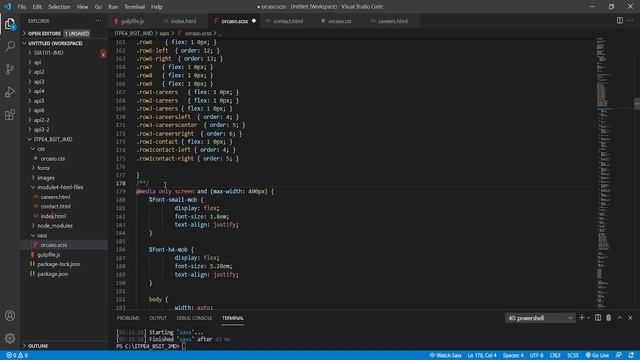This screenshot has width=640, height=360.
Task: Open notifications bell in status bar
Action: (631, 356)
